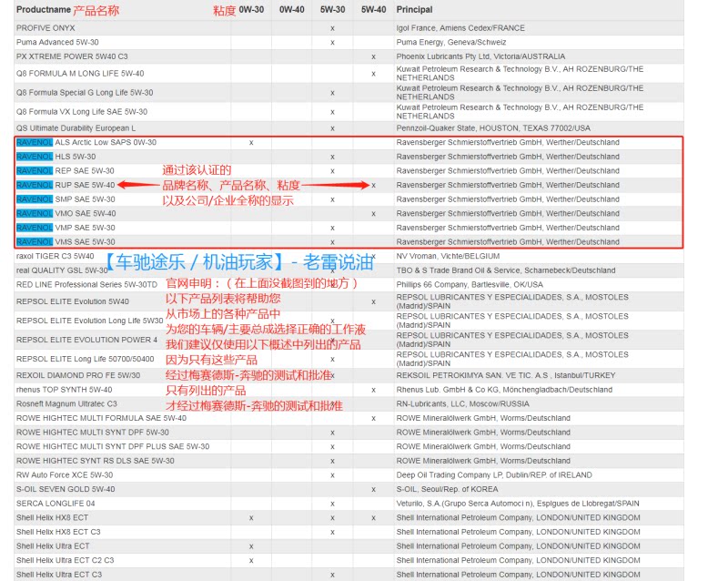Click Shell Helix HX8 ECT C3 product name
This screenshot has width=728, height=581.
(x=58, y=532)
